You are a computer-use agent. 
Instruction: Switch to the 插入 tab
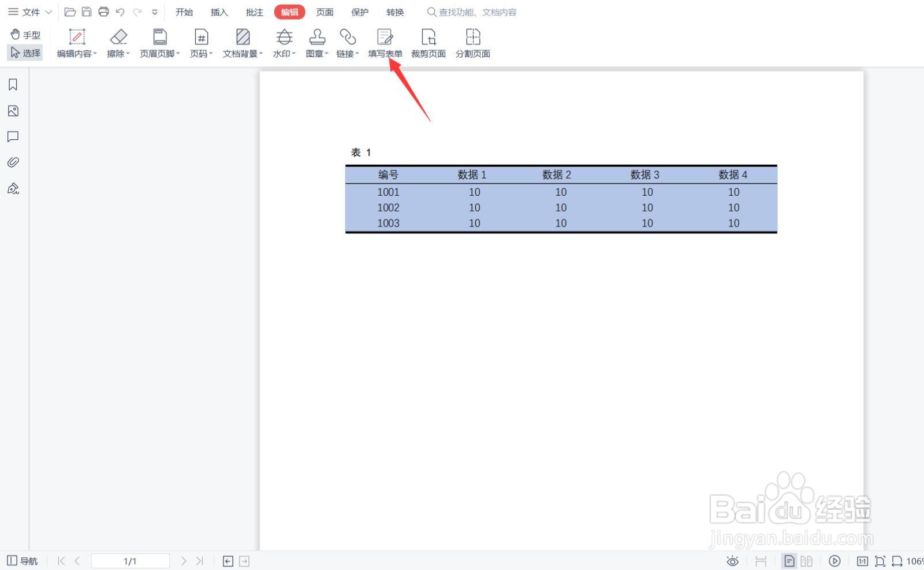pyautogui.click(x=219, y=12)
